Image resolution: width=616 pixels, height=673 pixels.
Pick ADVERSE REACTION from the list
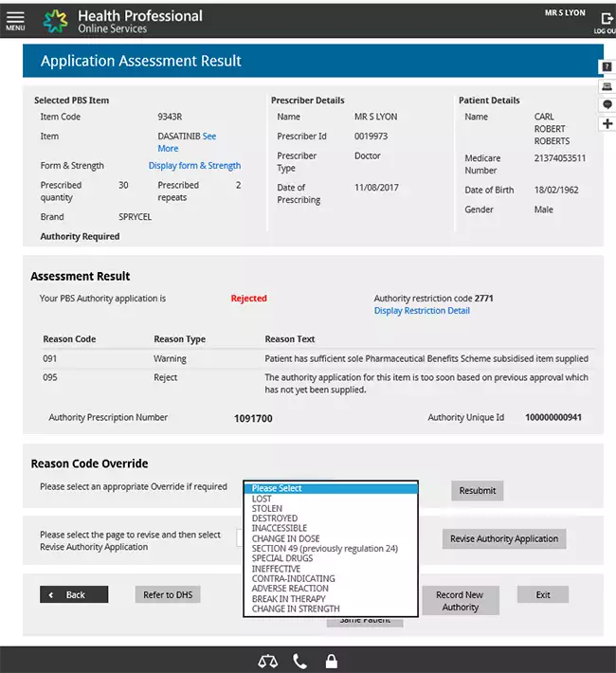point(289,589)
